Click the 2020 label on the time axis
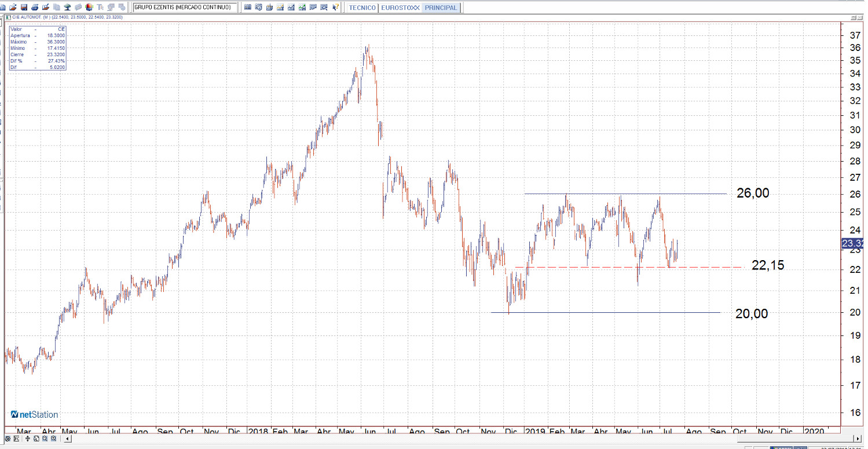868x449 pixels. [814, 432]
